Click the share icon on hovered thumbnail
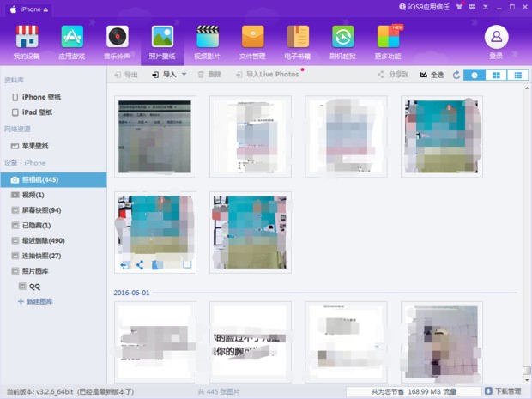Viewport: 532px width, 399px height. (140, 265)
